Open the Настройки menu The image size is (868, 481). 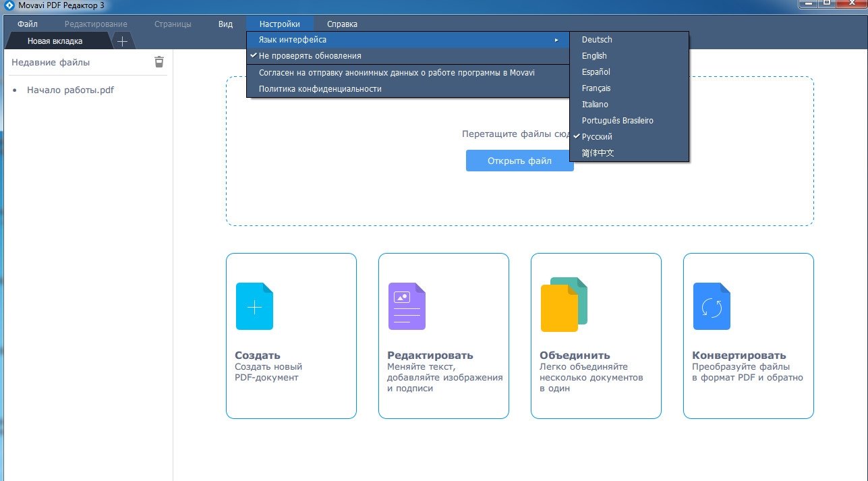[x=280, y=24]
